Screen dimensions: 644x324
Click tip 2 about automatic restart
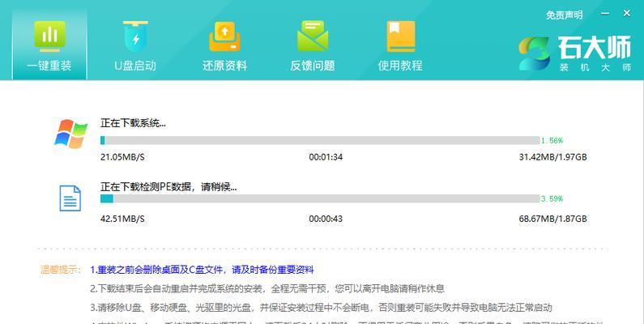(267, 288)
